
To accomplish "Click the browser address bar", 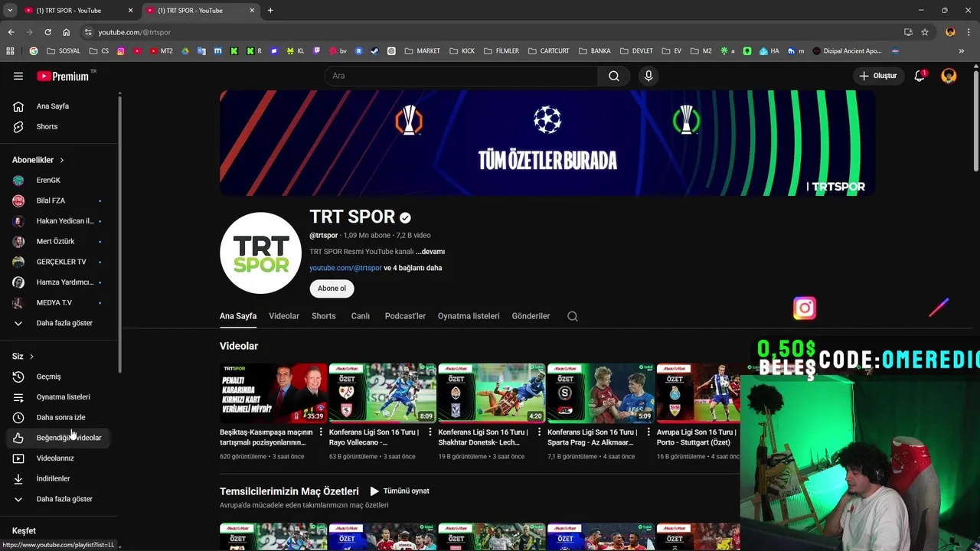I will [x=490, y=32].
